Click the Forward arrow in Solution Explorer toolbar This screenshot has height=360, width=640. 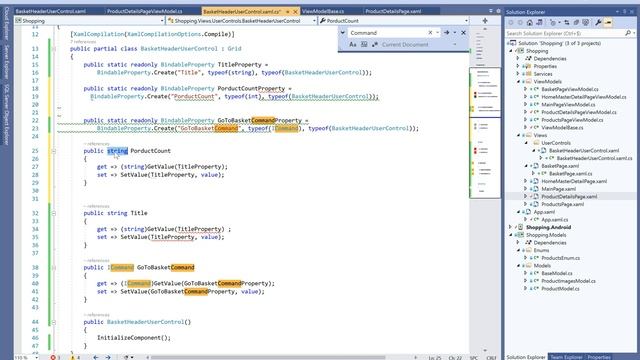tap(520, 23)
